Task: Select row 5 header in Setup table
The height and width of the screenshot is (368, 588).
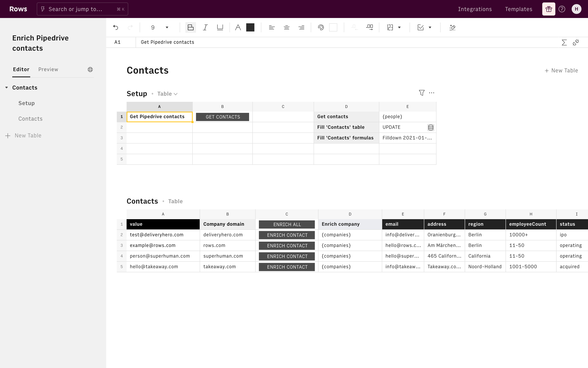Action: pos(121,159)
